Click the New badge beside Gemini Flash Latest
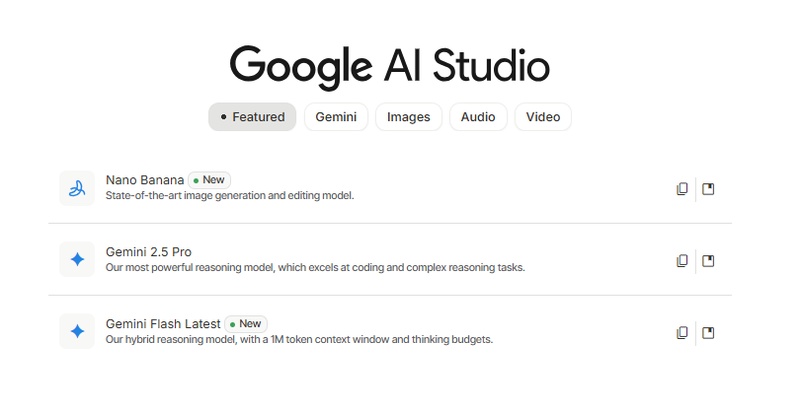Viewport: 800px width, 411px height. [245, 324]
